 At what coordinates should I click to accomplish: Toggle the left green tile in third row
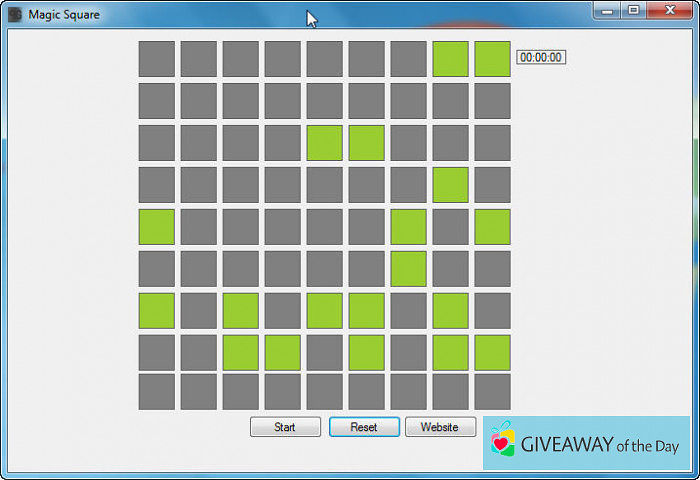click(x=324, y=143)
